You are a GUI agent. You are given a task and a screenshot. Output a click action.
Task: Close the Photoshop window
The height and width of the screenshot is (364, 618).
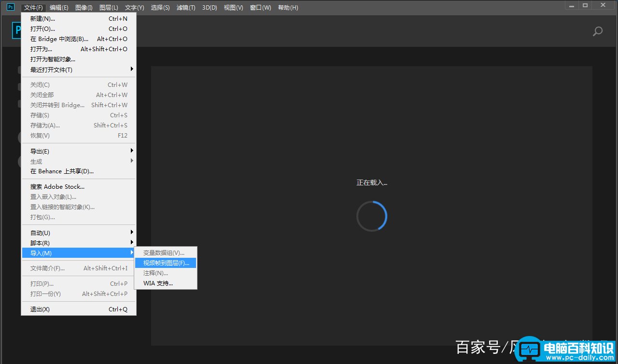(604, 5)
